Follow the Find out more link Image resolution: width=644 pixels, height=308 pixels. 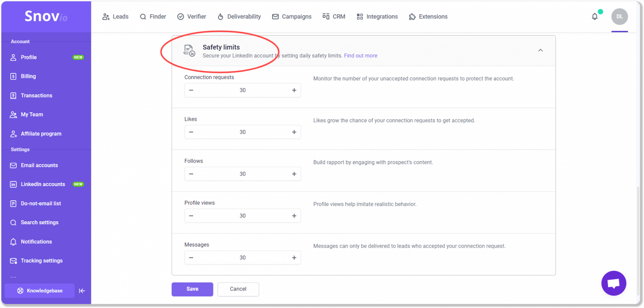pyautogui.click(x=361, y=56)
